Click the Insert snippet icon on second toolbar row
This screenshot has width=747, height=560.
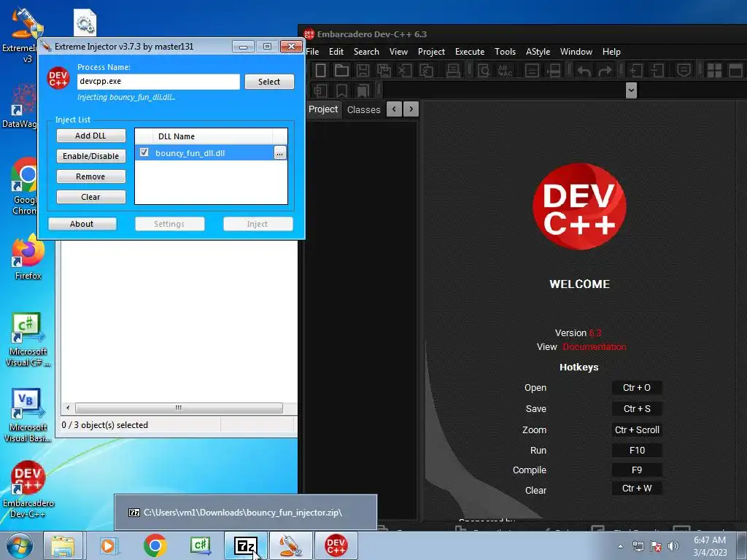click(x=321, y=90)
